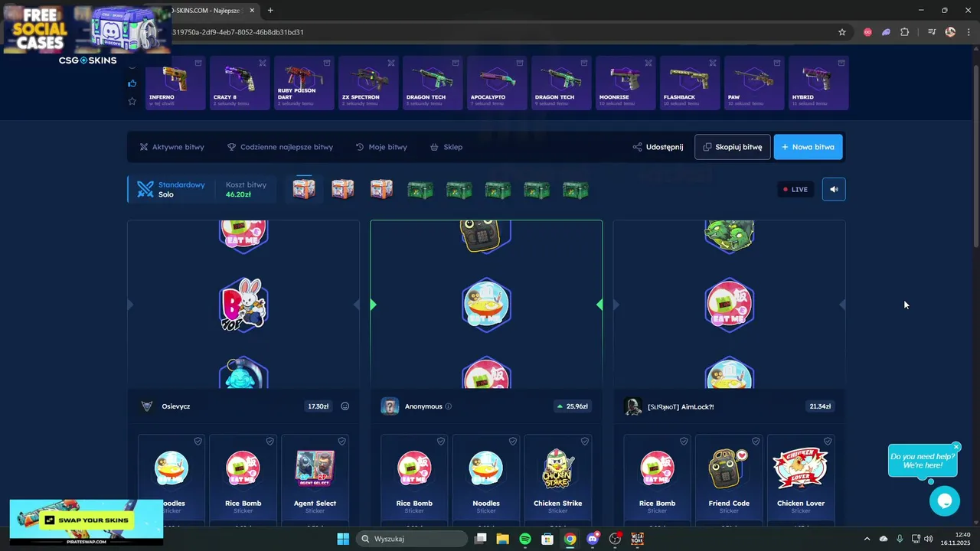
Task: Open the CRAZY 8 drop card
Action: click(240, 83)
